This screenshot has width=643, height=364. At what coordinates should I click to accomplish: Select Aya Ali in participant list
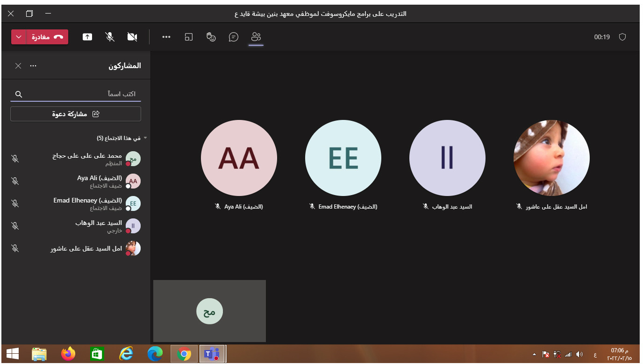pyautogui.click(x=76, y=182)
